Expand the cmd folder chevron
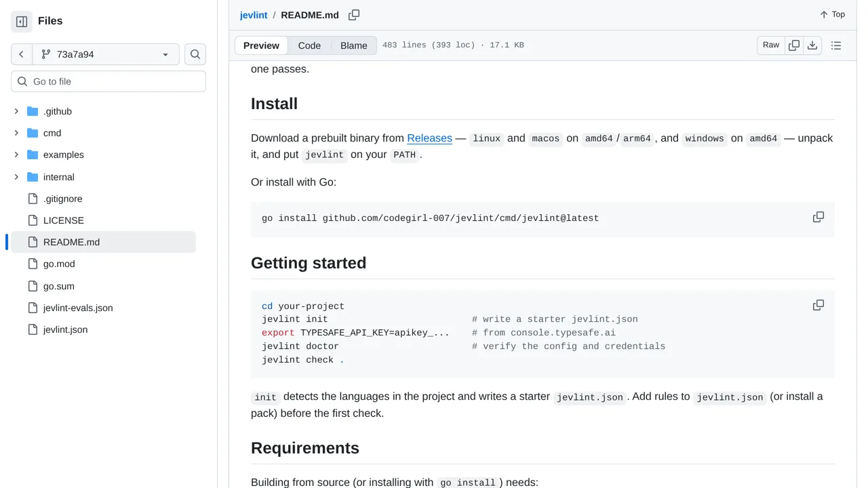This screenshot has height=488, width=868. (16, 133)
